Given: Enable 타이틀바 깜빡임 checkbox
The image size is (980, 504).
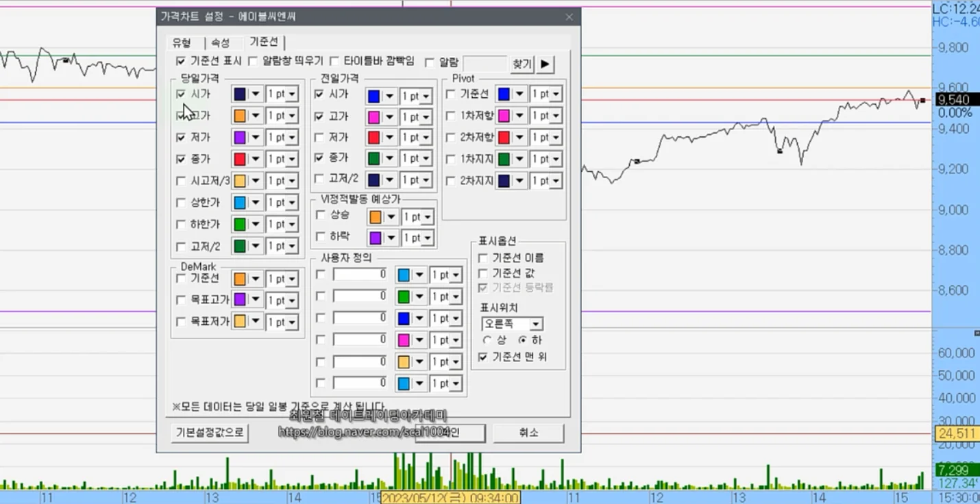Looking at the screenshot, I should point(334,61).
